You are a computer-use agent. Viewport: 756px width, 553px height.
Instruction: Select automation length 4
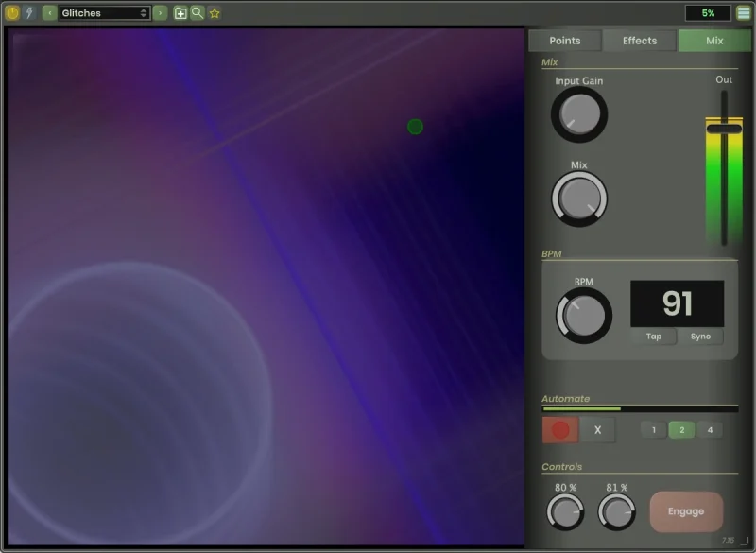click(x=709, y=430)
